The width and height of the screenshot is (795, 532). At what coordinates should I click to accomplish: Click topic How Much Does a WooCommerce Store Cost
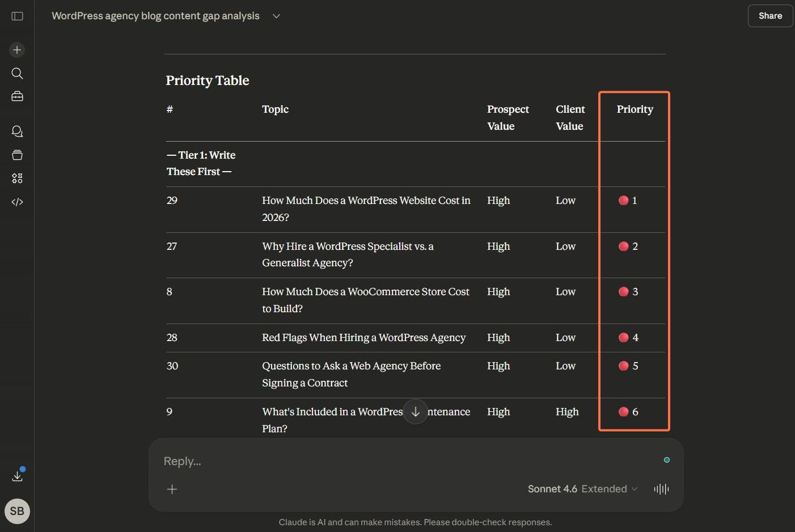click(x=366, y=300)
